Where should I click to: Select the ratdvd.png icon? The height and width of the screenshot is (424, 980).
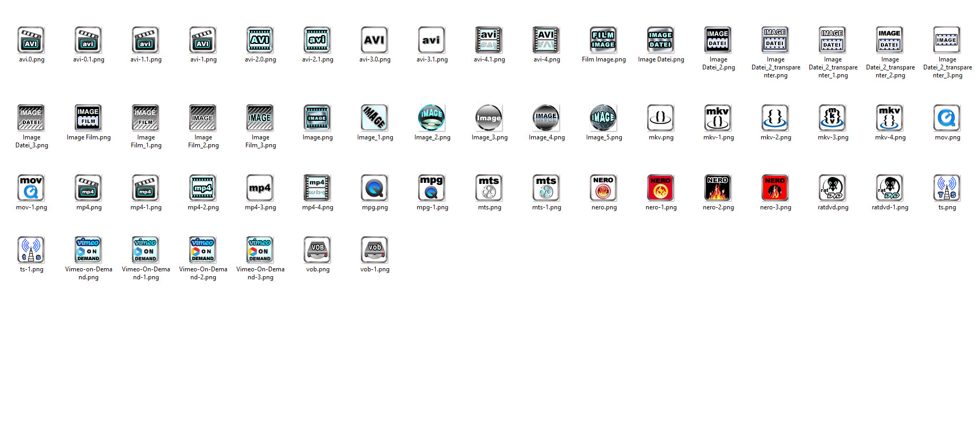(833, 188)
